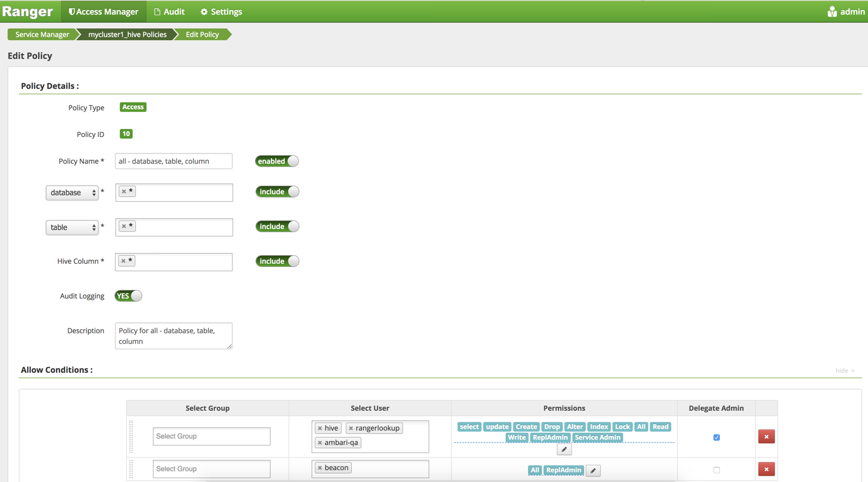The height and width of the screenshot is (482, 868).
Task: Click the RepIAdmin tag in beacon row
Action: pos(563,470)
